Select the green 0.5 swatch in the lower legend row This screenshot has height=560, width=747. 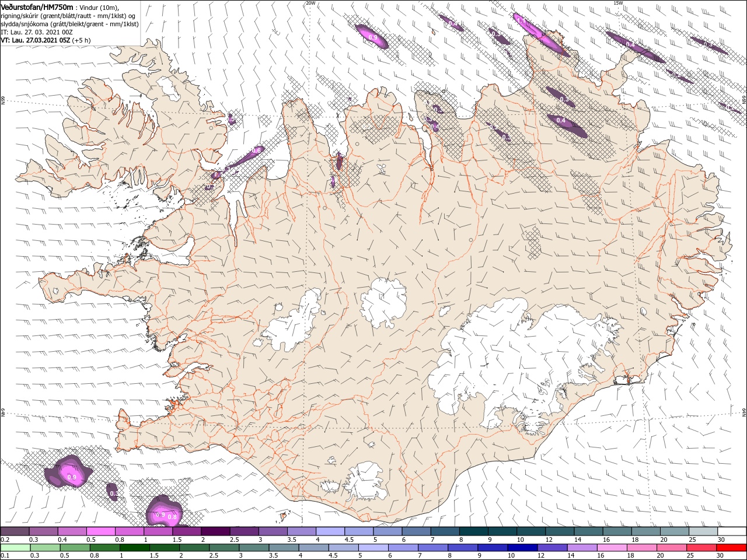click(x=74, y=547)
